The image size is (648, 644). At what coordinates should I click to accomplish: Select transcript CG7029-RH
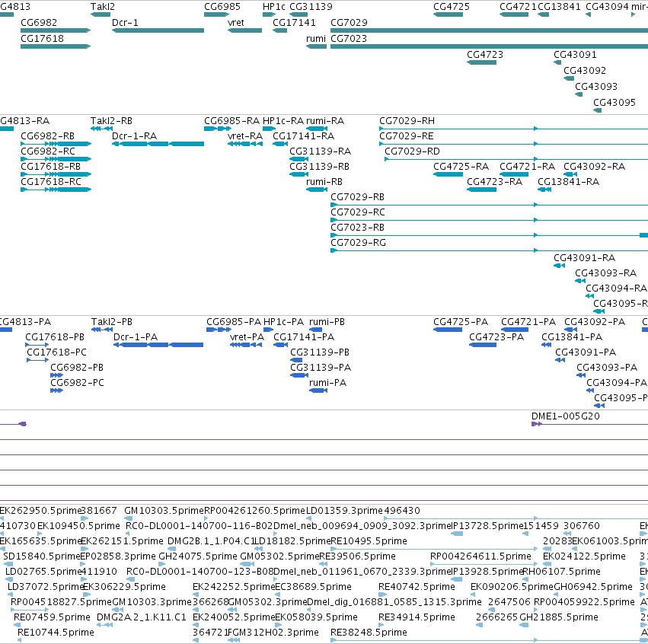514,129
